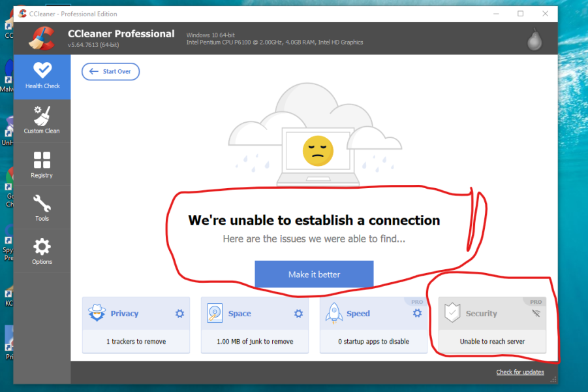The image size is (588, 392).
Task: Minimize the CCleaner window
Action: (496, 14)
